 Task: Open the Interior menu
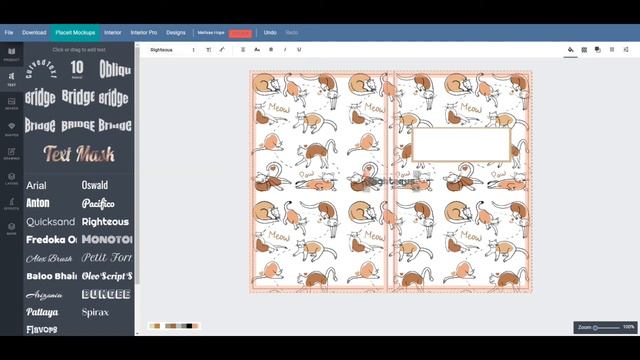click(113, 33)
